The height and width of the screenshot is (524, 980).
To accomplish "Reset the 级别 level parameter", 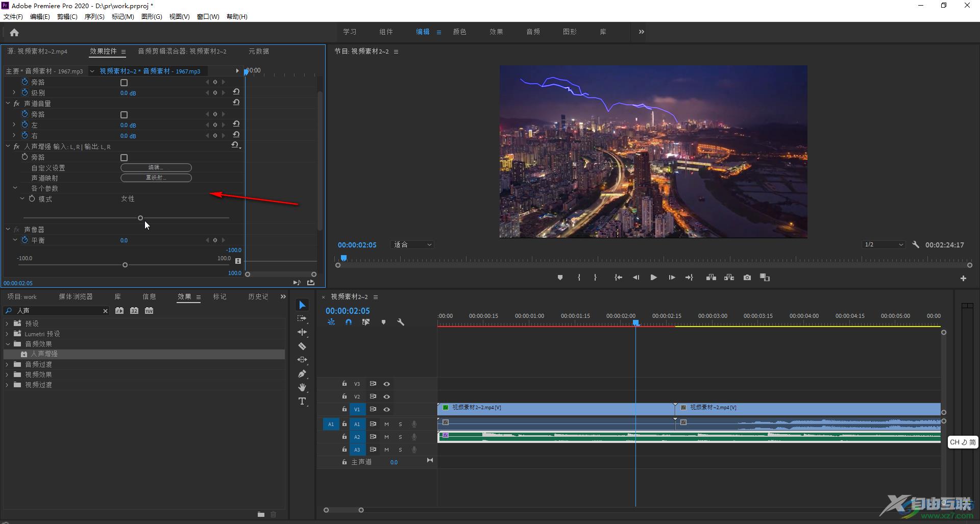I will 236,92.
